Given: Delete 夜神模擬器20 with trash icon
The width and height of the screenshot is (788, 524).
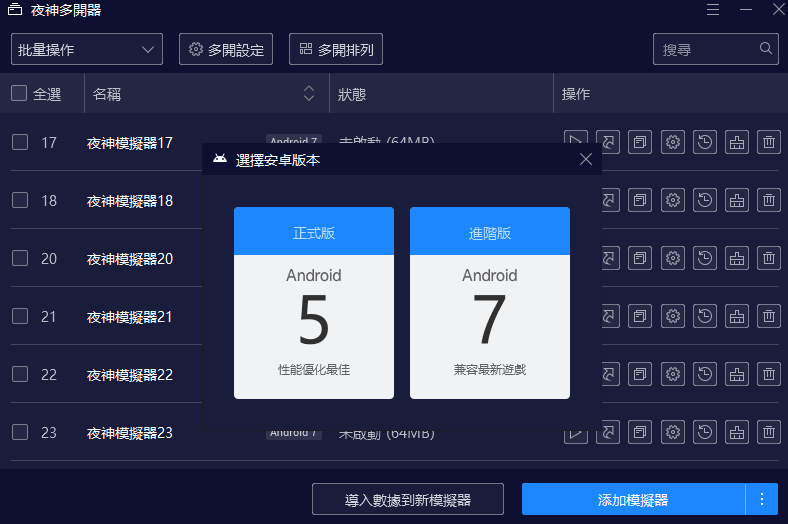Looking at the screenshot, I should (769, 258).
